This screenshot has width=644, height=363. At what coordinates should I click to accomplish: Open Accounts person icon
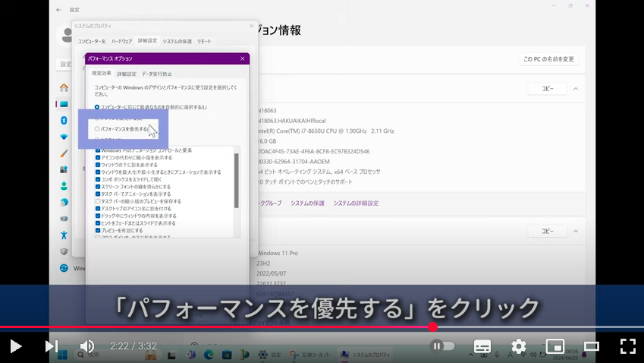[64, 186]
